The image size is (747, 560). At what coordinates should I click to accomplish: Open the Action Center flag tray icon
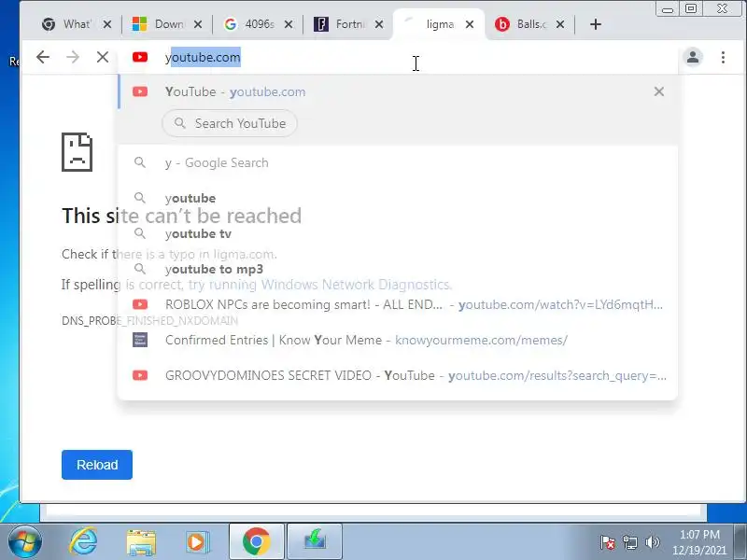click(x=608, y=542)
